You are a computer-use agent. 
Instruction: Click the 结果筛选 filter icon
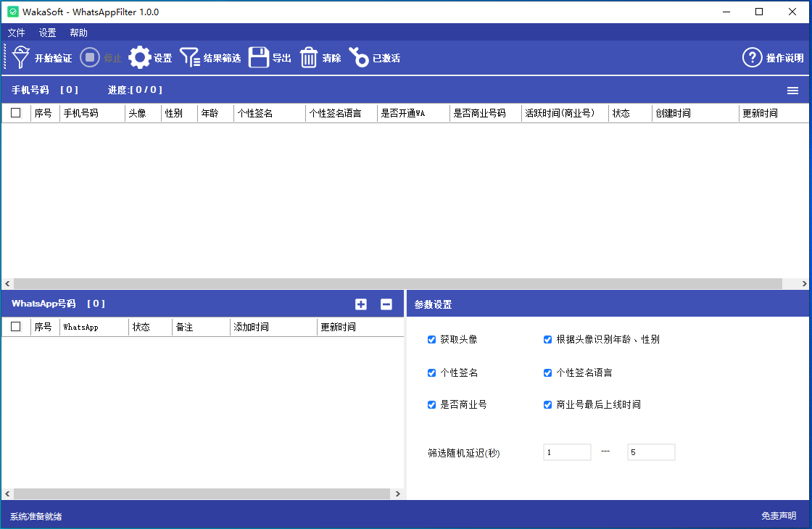pyautogui.click(x=190, y=58)
